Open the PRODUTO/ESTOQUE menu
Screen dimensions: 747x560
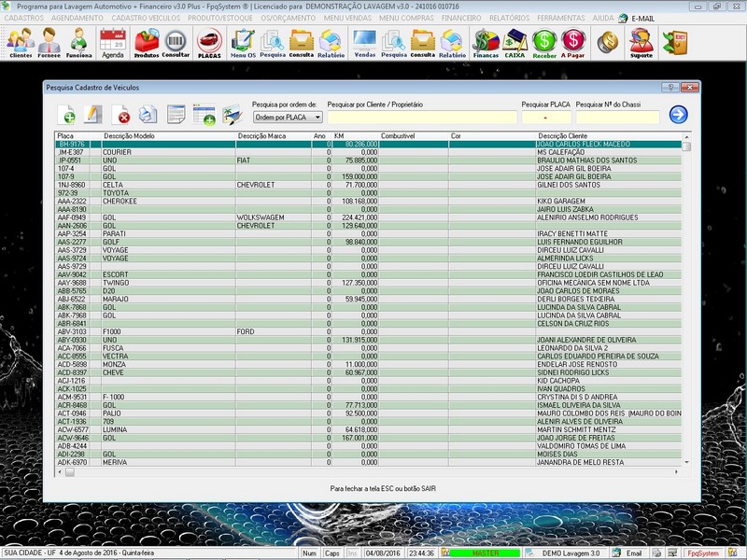pyautogui.click(x=220, y=18)
